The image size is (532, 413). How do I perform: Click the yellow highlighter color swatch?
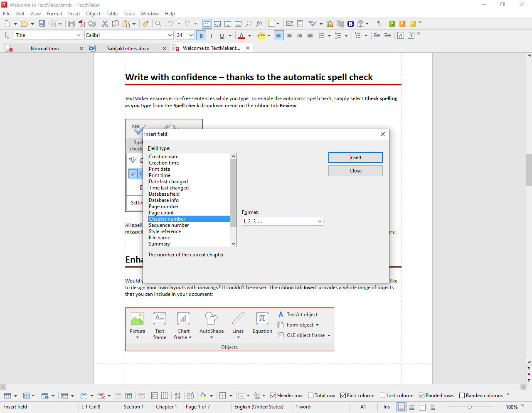point(261,36)
